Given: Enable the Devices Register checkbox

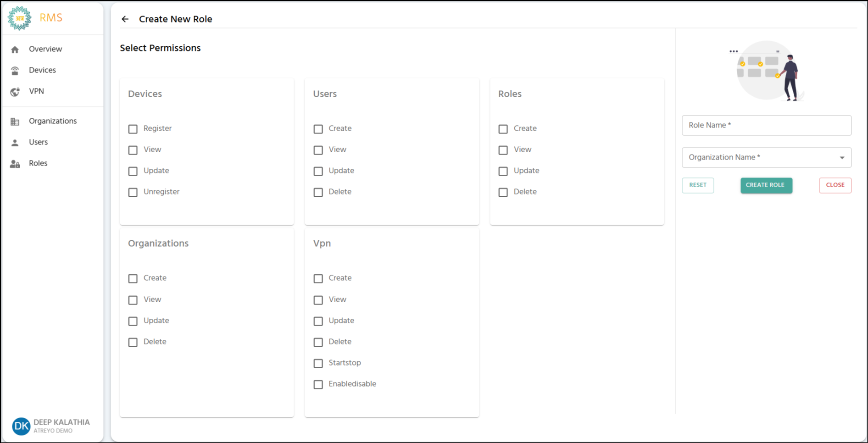Looking at the screenshot, I should point(133,129).
